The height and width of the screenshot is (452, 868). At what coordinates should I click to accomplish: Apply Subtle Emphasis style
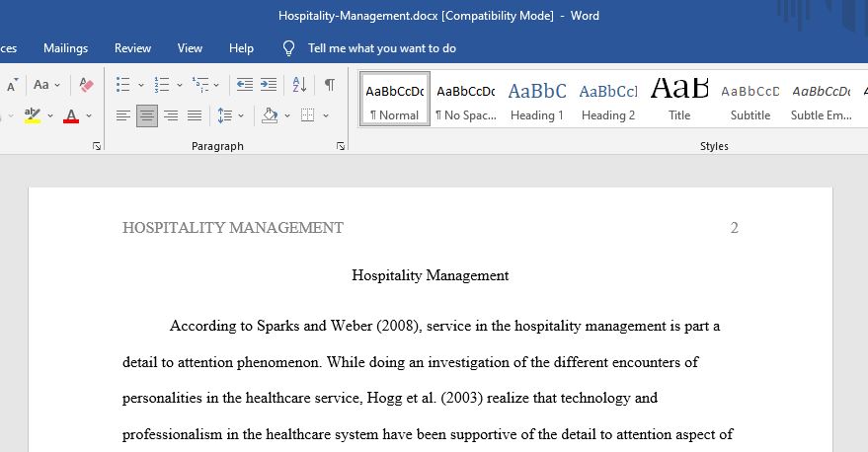pyautogui.click(x=821, y=100)
